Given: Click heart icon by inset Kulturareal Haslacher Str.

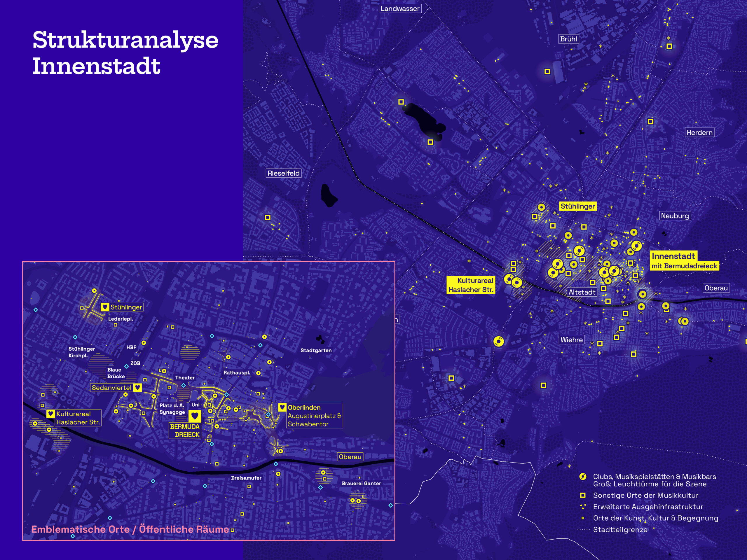Looking at the screenshot, I should (51, 414).
